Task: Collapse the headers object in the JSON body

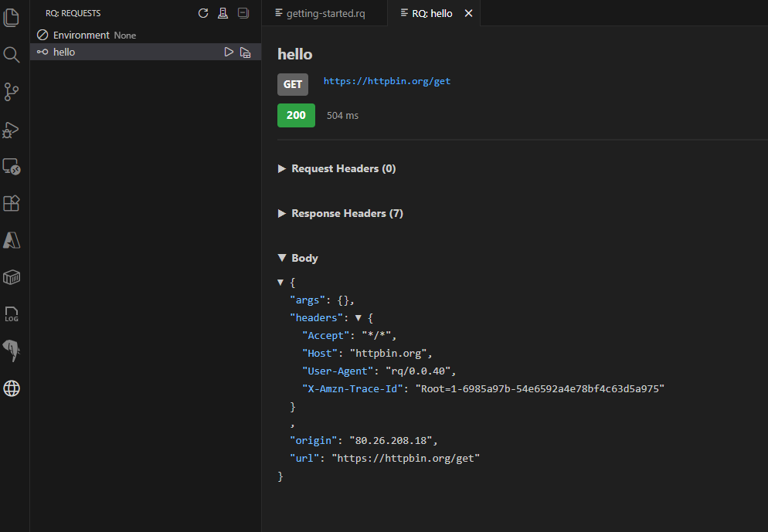Action: click(x=357, y=317)
